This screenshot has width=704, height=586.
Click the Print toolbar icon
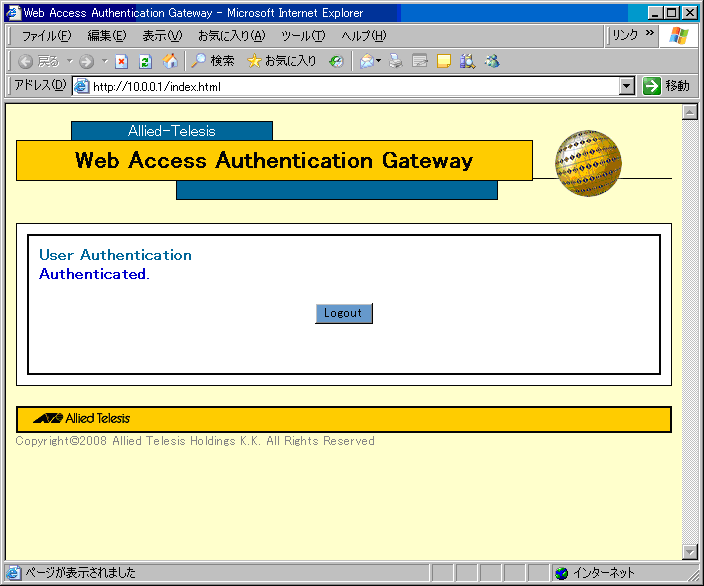tap(396, 61)
